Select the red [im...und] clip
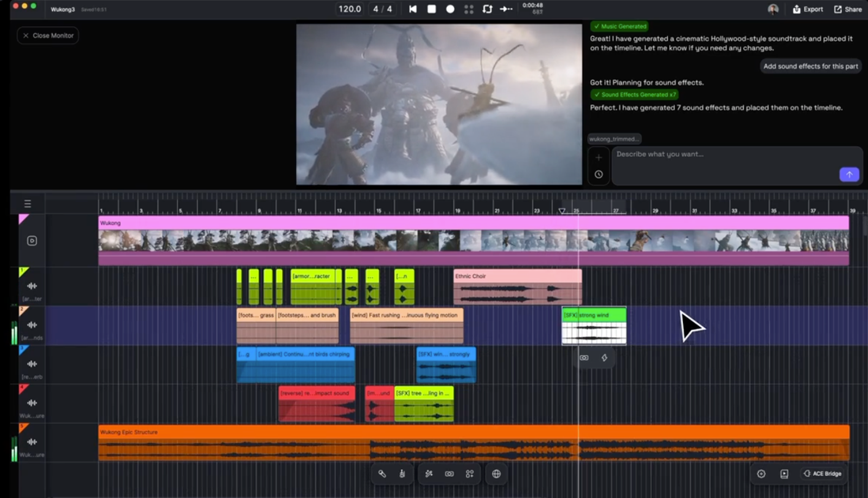The height and width of the screenshot is (498, 868). pyautogui.click(x=379, y=404)
